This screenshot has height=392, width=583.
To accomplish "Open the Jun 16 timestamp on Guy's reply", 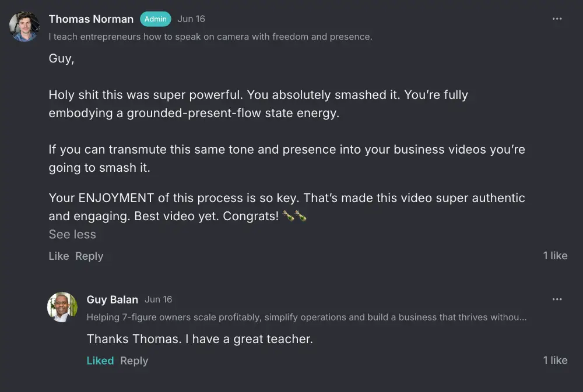I will coord(159,299).
